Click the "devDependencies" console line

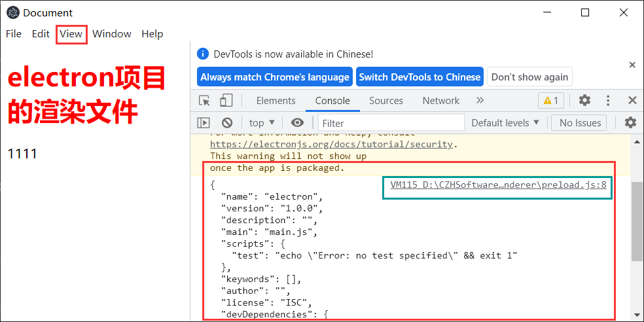coord(274,315)
